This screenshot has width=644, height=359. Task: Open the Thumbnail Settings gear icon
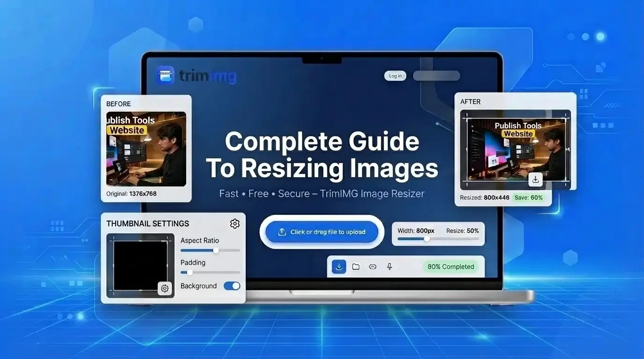tap(235, 223)
